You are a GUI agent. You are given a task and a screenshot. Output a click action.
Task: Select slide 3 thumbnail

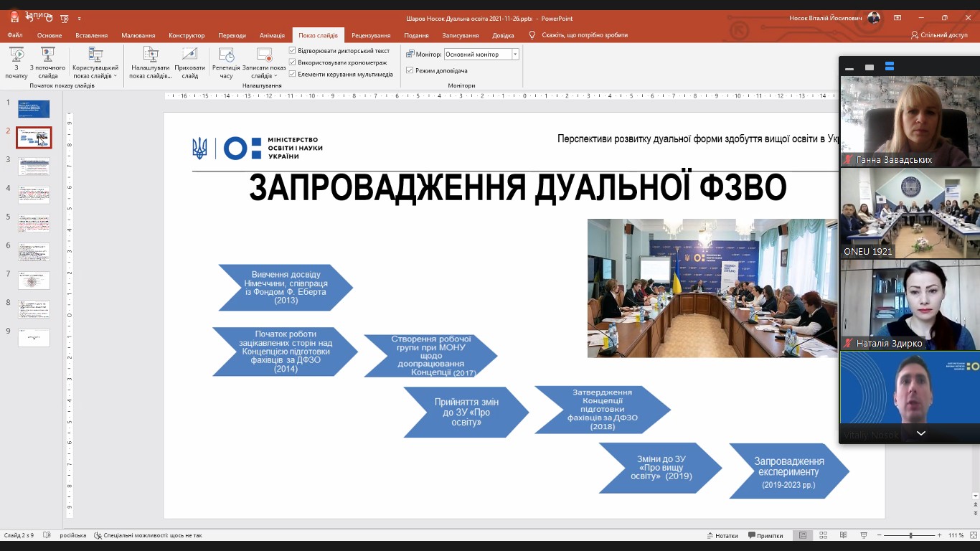(x=34, y=166)
